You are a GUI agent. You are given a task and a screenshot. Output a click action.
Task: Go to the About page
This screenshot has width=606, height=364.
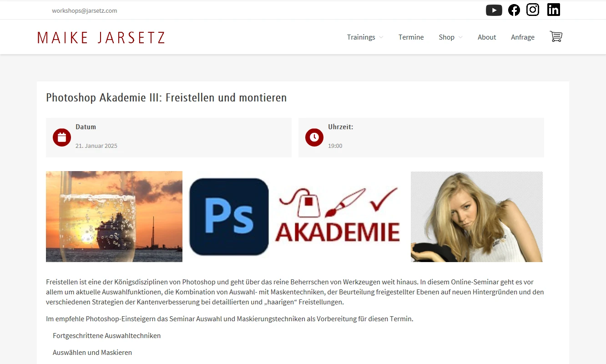pos(487,37)
